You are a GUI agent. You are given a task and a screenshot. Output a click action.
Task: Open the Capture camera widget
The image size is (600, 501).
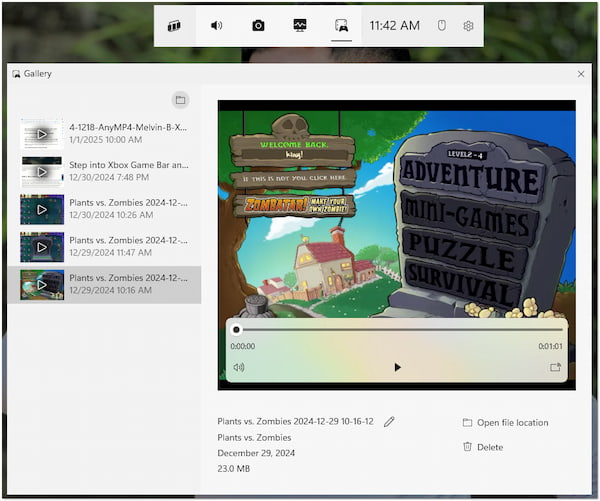coord(258,26)
